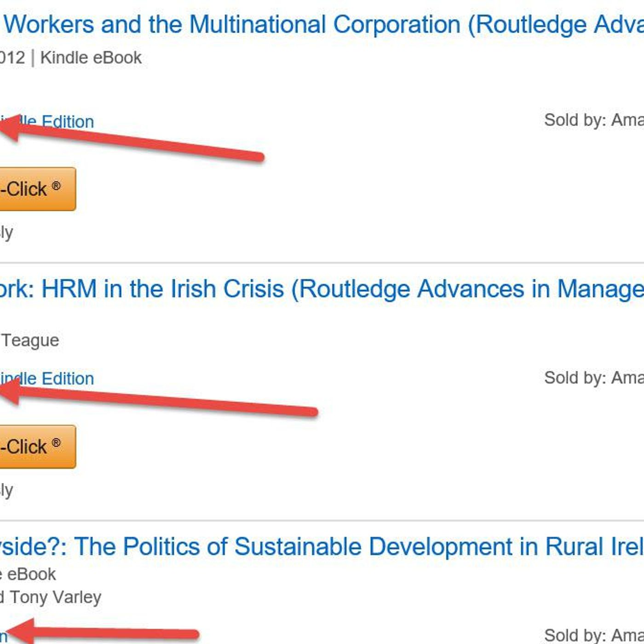Click eBook label under Sustainable Development title
This screenshot has width=644, height=644.
[30, 574]
